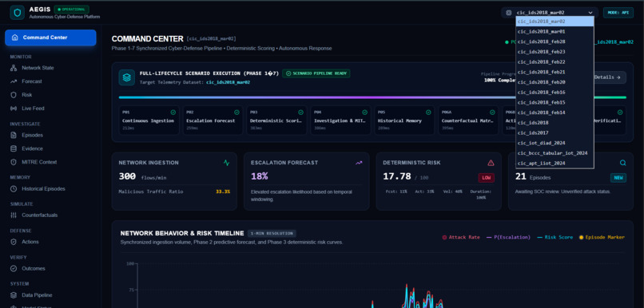Select cic_iot_diad_2024 dataset
This screenshot has height=308, width=644.
555,143
